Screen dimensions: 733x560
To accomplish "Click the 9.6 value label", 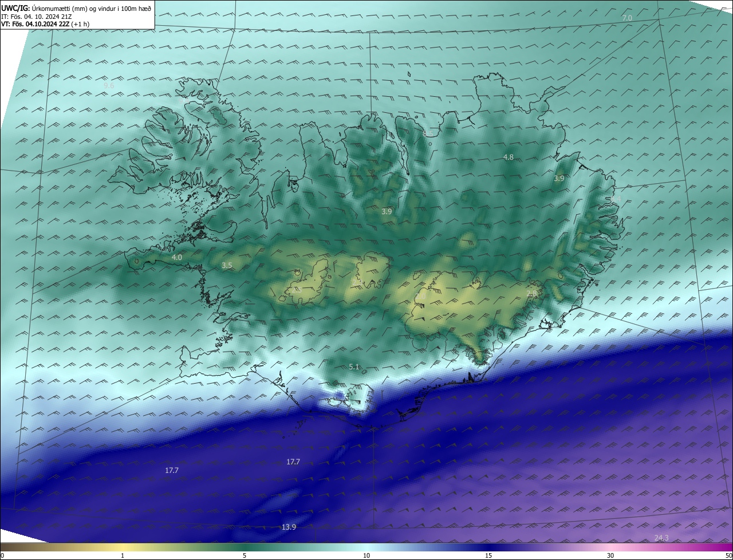I will pyautogui.click(x=109, y=86).
